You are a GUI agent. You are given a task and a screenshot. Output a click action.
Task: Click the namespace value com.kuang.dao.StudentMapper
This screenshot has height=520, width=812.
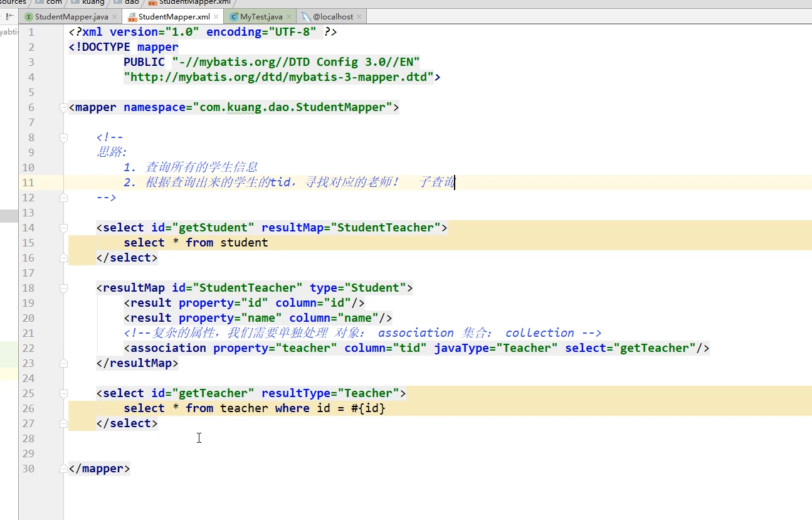click(292, 107)
